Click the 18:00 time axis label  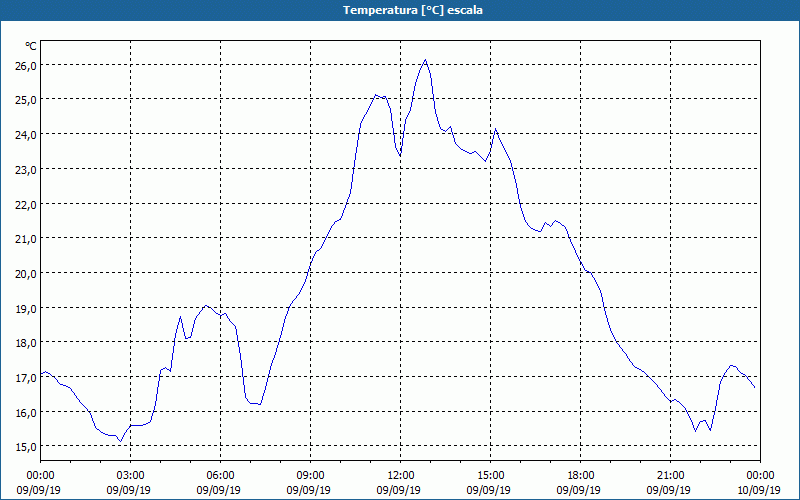(x=581, y=476)
